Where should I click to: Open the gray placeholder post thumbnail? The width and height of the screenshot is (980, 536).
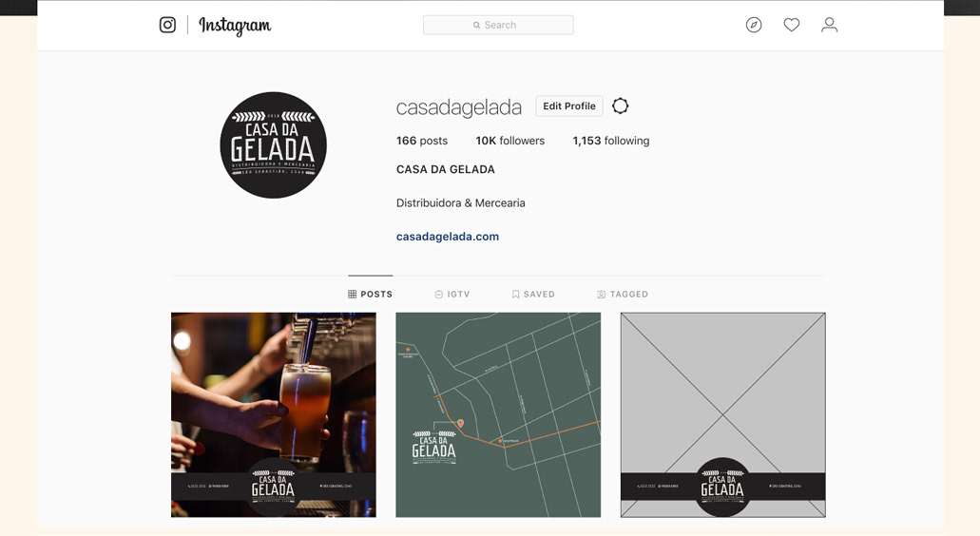pos(723,414)
